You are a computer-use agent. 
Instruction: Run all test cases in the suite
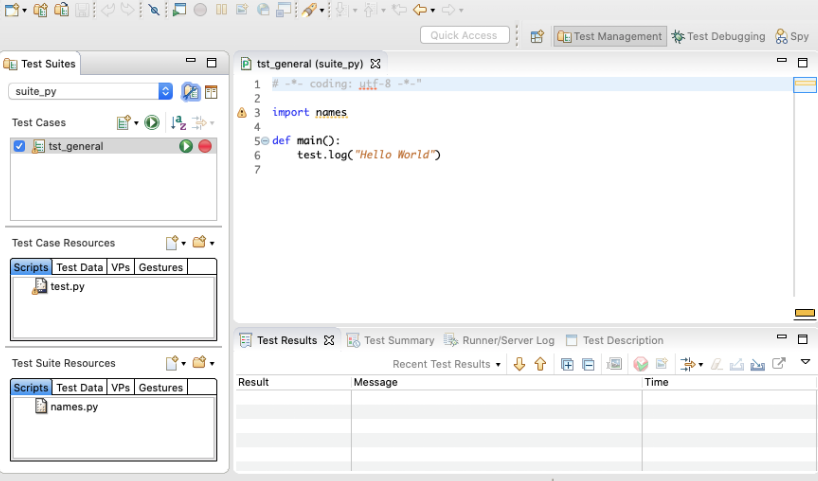click(151, 123)
